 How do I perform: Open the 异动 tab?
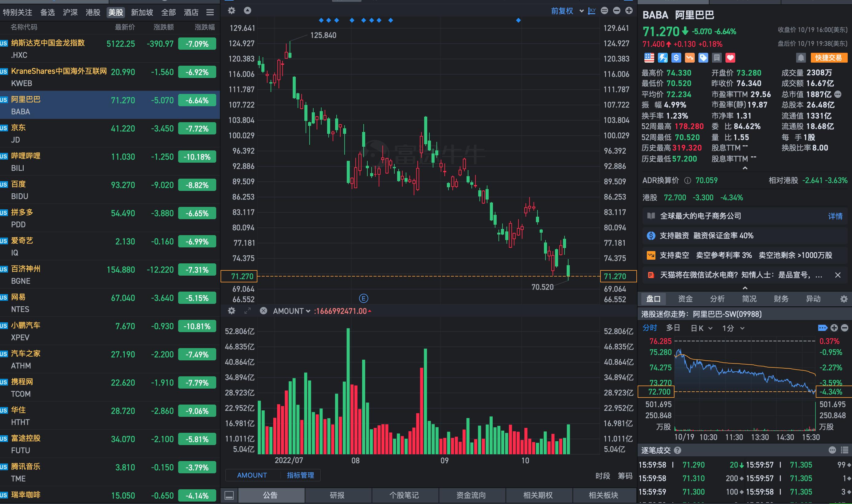click(813, 299)
